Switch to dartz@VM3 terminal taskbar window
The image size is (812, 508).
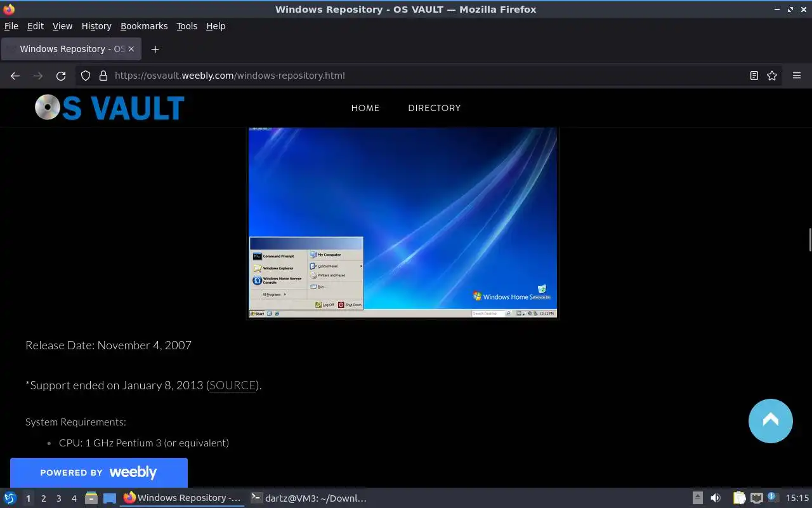point(309,498)
